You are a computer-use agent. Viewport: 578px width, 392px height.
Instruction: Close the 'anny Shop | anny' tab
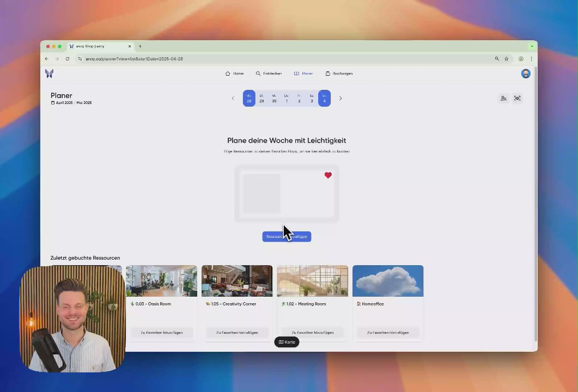130,46
